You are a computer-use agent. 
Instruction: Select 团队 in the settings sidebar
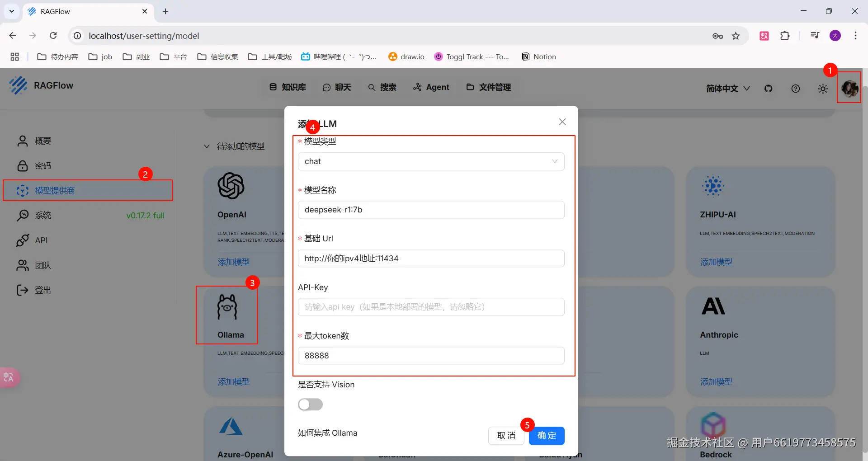point(88,265)
